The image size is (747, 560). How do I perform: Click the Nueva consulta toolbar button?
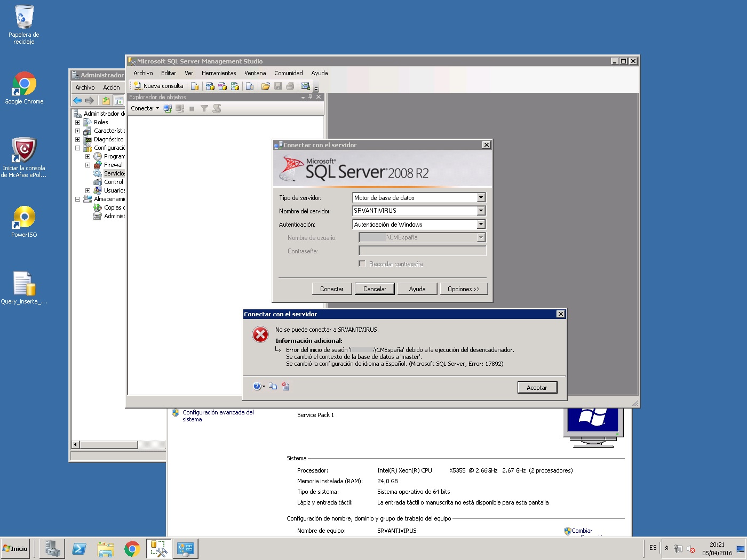[x=158, y=86]
